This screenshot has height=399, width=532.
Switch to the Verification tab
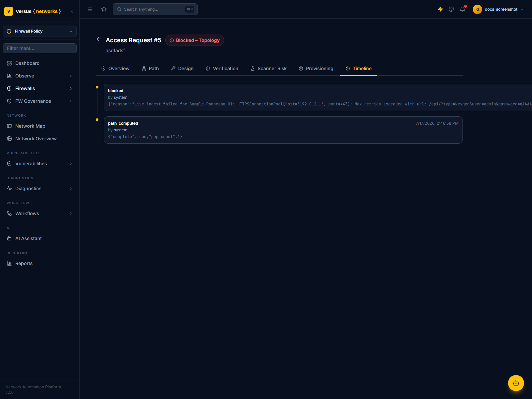[x=222, y=68]
